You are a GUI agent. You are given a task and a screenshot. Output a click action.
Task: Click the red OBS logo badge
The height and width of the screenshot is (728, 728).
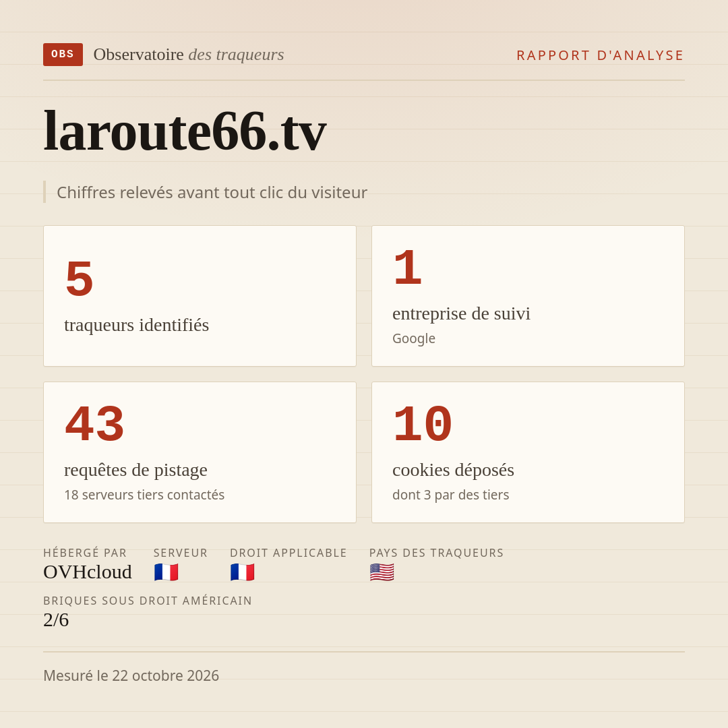coord(63,55)
